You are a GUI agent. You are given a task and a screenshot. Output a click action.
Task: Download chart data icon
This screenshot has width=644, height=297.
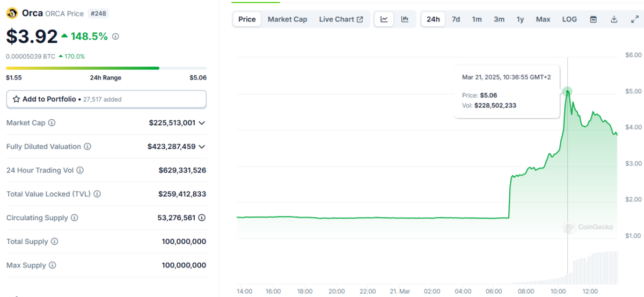click(614, 19)
